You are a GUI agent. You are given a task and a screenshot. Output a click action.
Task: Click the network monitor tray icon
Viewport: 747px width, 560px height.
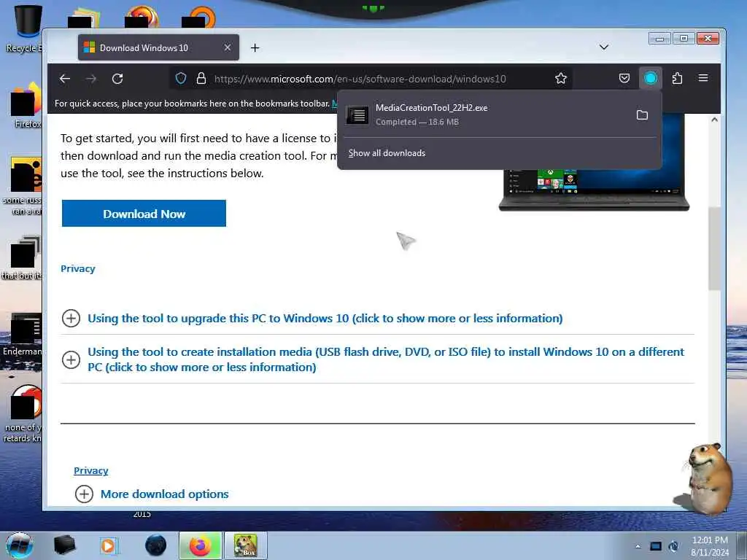pyautogui.click(x=656, y=546)
